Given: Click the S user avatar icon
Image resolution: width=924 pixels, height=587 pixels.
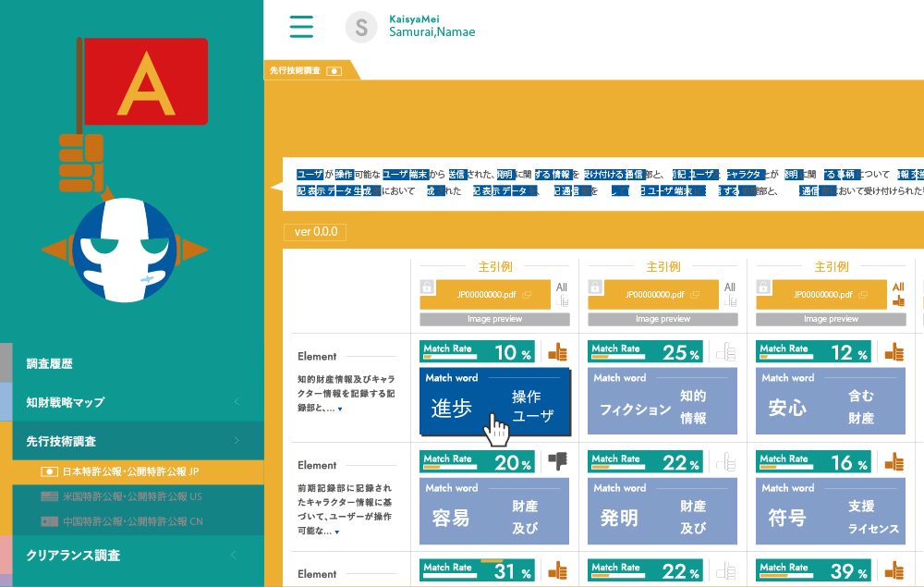Looking at the screenshot, I should pos(361,27).
